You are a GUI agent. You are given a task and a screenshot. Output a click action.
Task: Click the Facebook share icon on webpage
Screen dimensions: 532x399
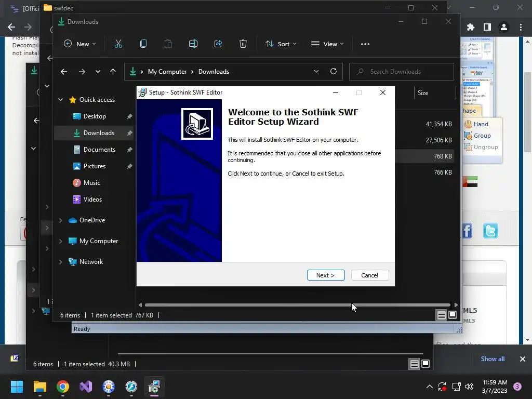(x=467, y=231)
